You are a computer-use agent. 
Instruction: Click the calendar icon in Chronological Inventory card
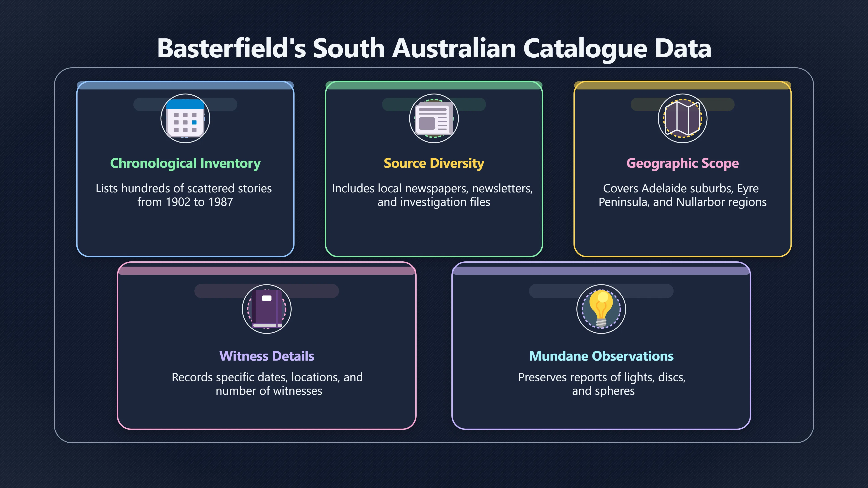(x=185, y=118)
